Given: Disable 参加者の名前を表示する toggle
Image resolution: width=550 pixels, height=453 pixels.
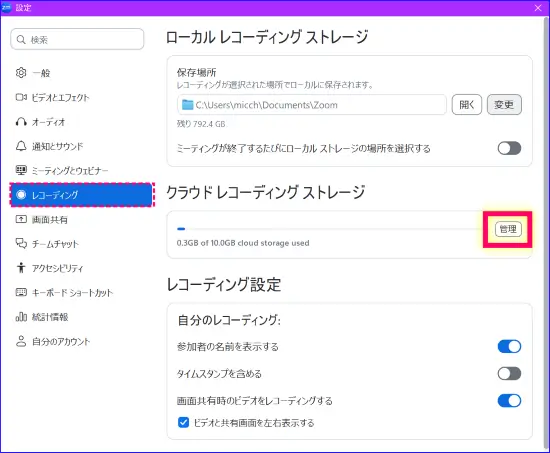Looking at the screenshot, I should pos(509,346).
